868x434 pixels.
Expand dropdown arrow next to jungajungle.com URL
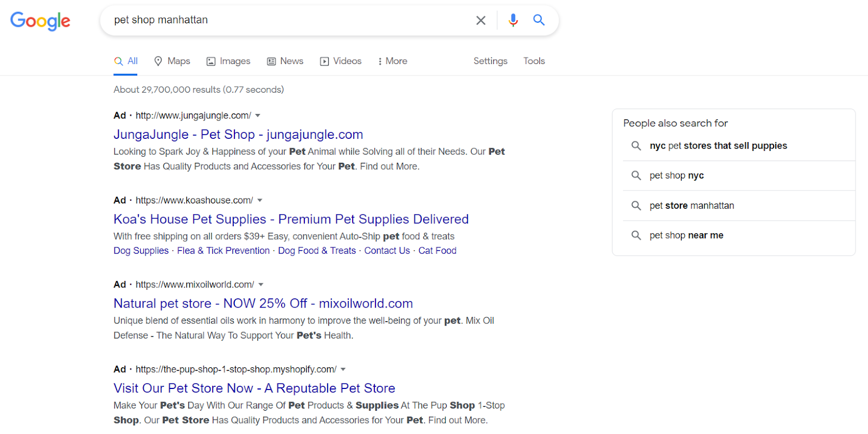pyautogui.click(x=258, y=116)
